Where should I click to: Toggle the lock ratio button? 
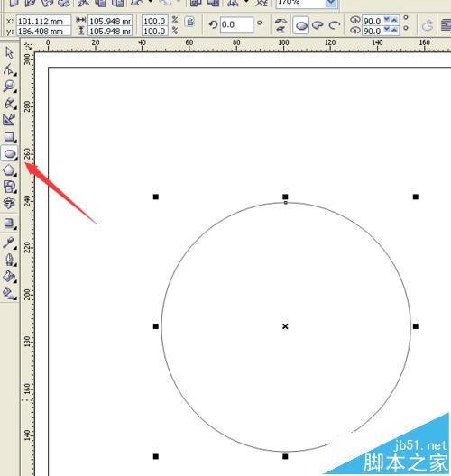click(x=189, y=22)
